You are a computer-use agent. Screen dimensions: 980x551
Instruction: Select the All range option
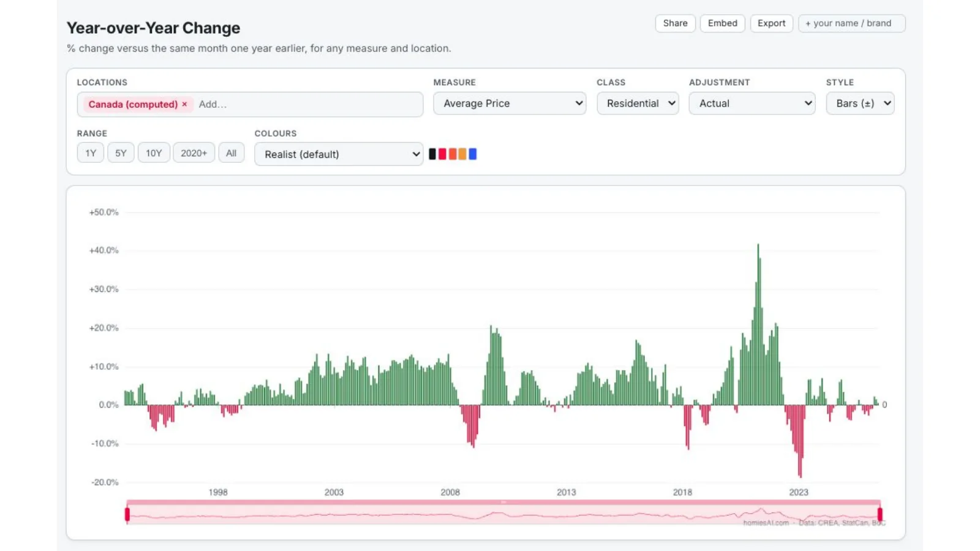(x=231, y=153)
